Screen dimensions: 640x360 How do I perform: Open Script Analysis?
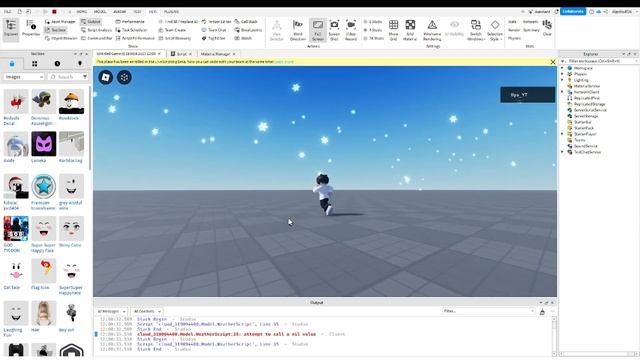pyautogui.click(x=96, y=30)
